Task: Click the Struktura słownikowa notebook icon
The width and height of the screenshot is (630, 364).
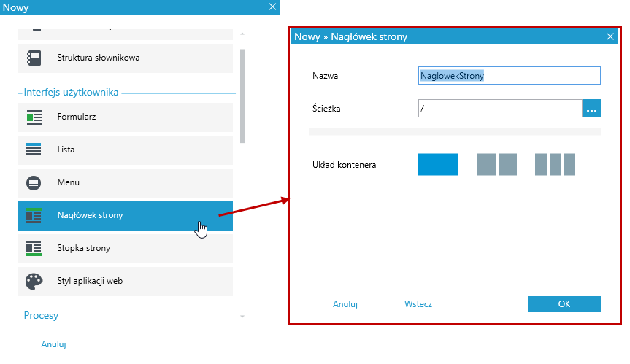Action: (x=34, y=58)
